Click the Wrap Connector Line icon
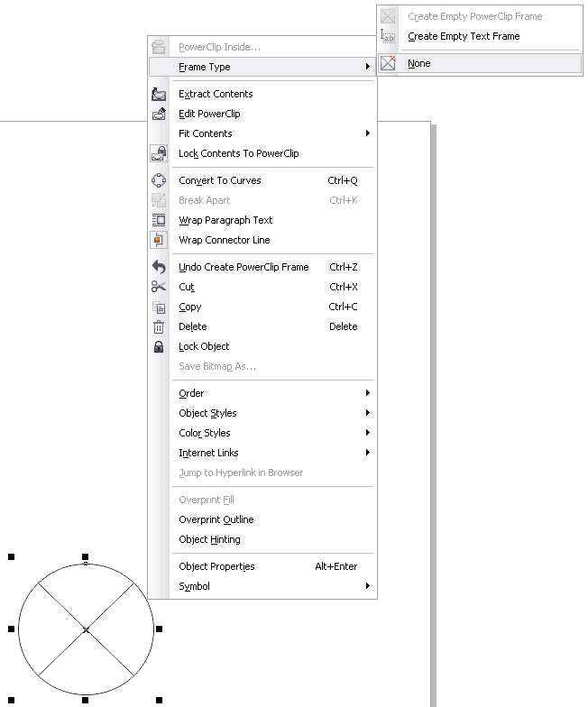This screenshot has height=707, width=588. click(159, 240)
